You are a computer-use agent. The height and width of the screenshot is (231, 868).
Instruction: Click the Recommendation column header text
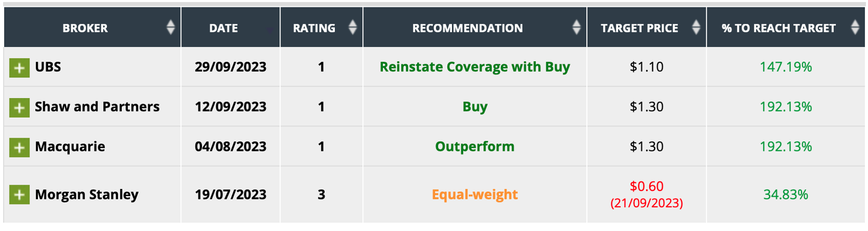(x=467, y=28)
